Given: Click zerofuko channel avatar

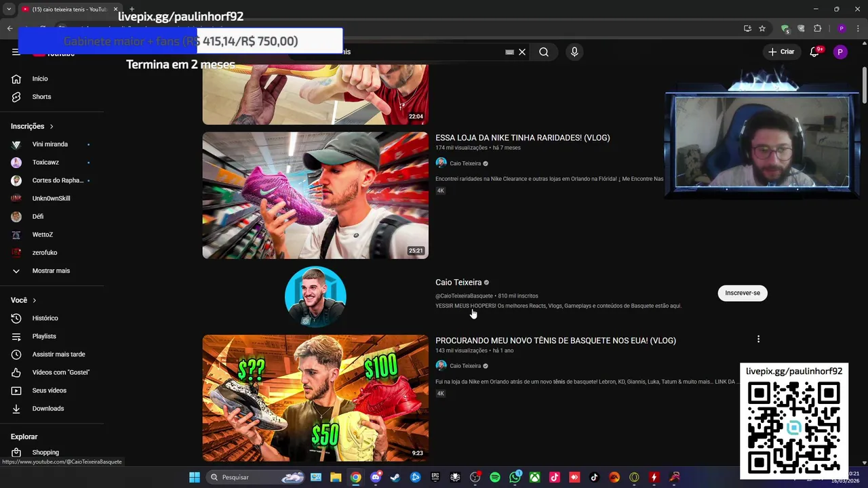Looking at the screenshot, I should pos(16,253).
